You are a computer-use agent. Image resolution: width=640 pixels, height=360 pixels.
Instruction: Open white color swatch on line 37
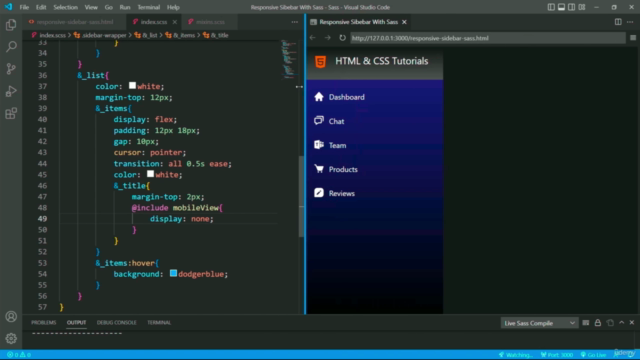coord(132,86)
